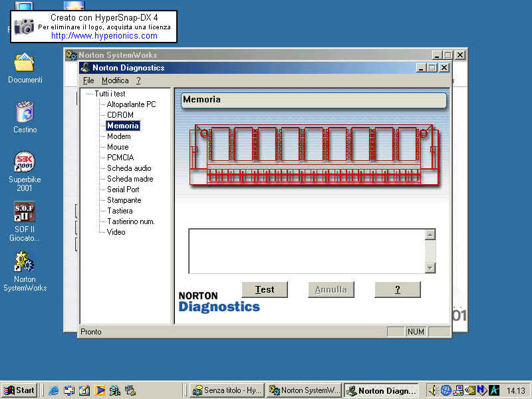Screen dimensions: 532x399
Task: Click the volume speaker tray icon
Action: tap(432, 390)
